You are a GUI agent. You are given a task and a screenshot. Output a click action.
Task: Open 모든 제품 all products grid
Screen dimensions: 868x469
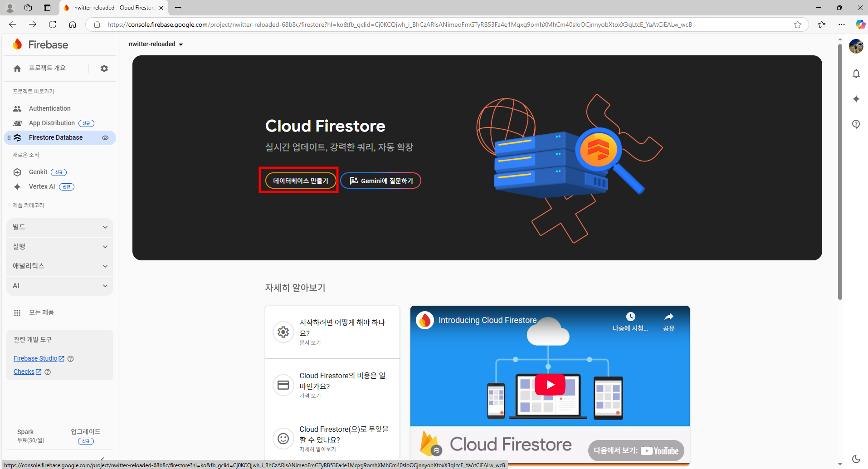coord(34,313)
